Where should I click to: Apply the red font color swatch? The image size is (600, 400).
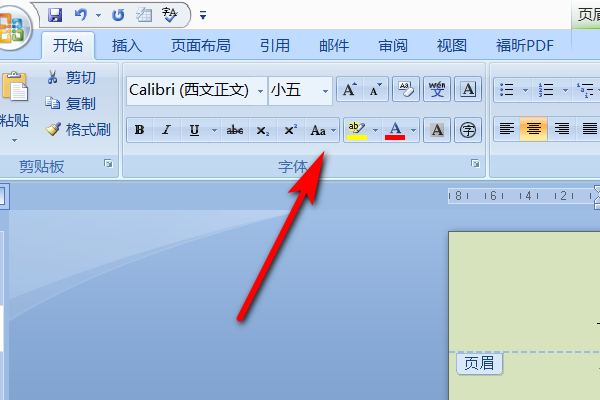tap(395, 131)
